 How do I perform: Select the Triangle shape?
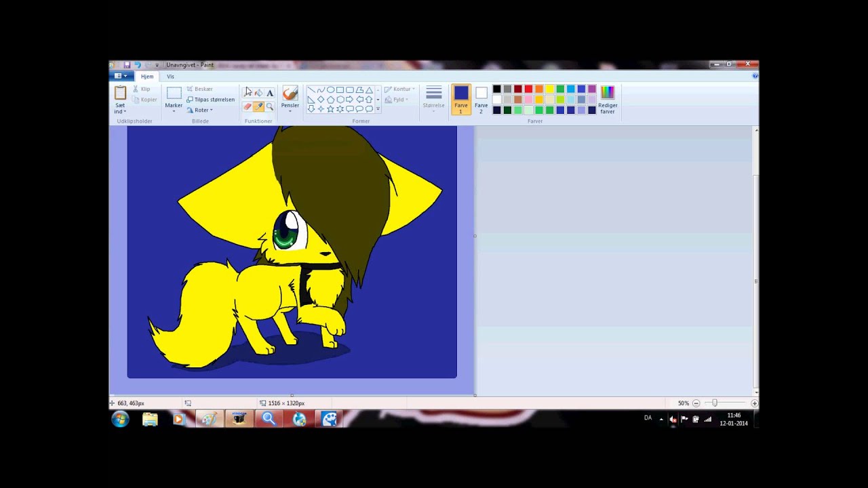(x=369, y=90)
